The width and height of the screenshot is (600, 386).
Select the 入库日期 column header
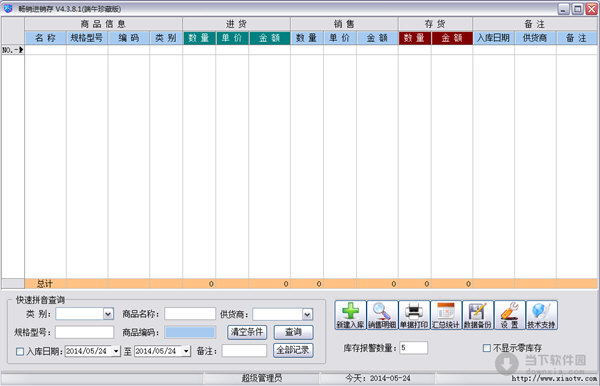click(x=493, y=38)
